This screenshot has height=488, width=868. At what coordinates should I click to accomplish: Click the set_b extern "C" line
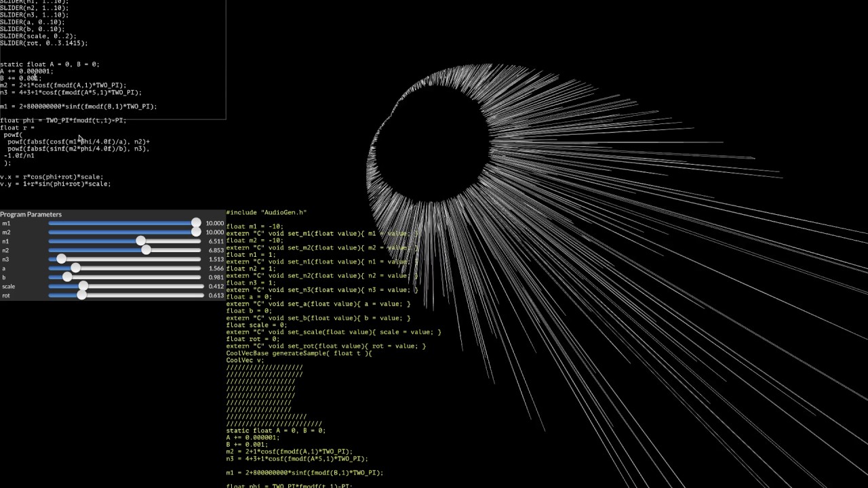coord(319,318)
